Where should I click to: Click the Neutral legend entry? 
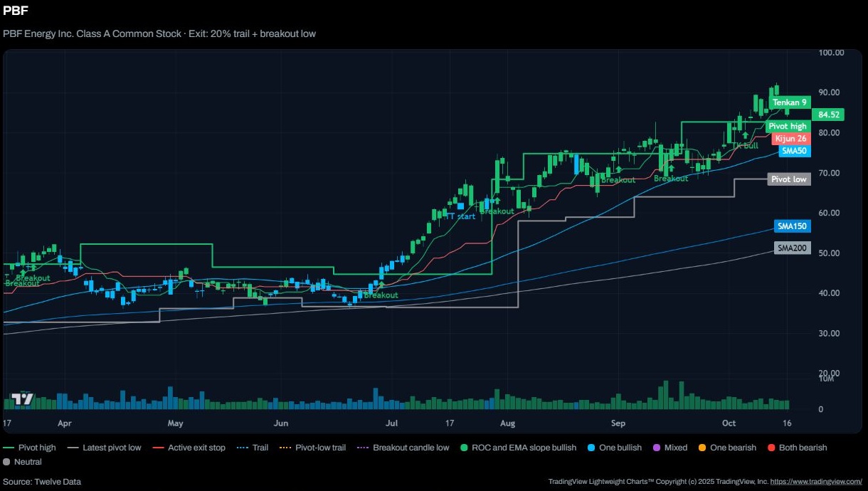point(23,462)
